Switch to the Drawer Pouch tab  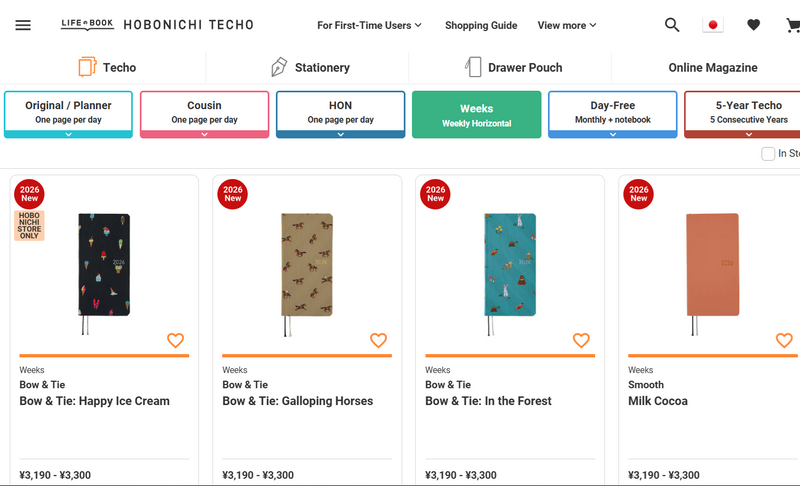(x=513, y=67)
